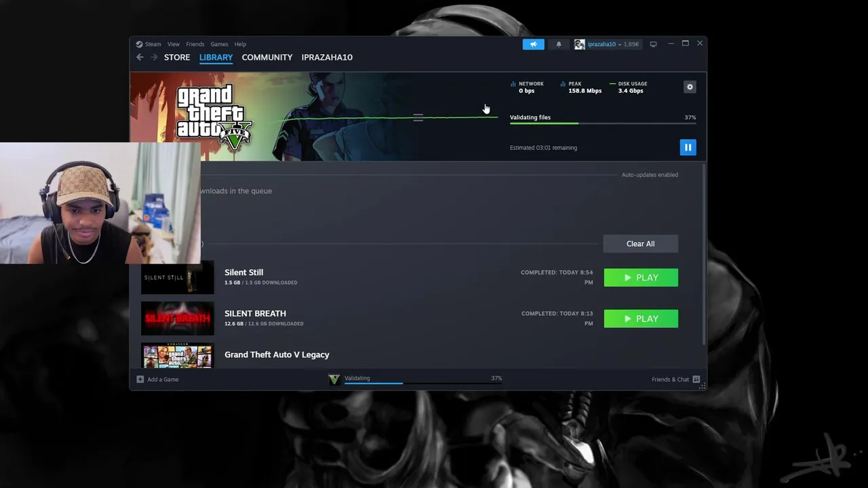Maximize the Steam window

coord(685,43)
